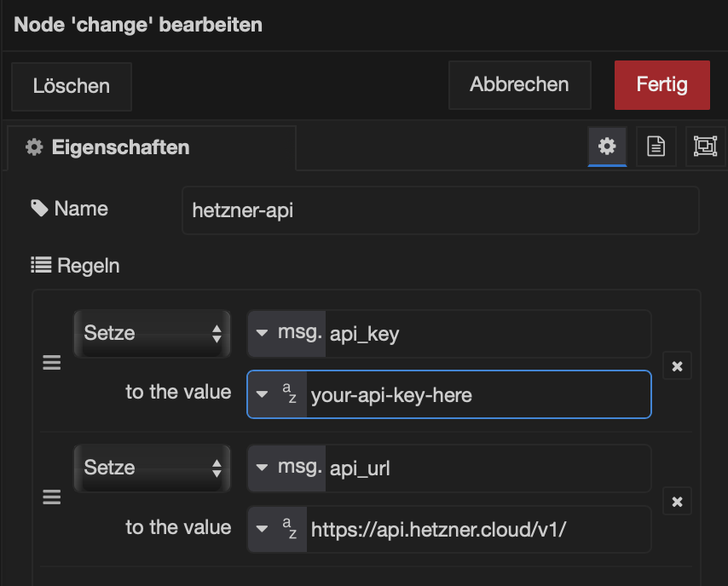Open node properties gear icon tab
The height and width of the screenshot is (586, 728).
tap(607, 146)
